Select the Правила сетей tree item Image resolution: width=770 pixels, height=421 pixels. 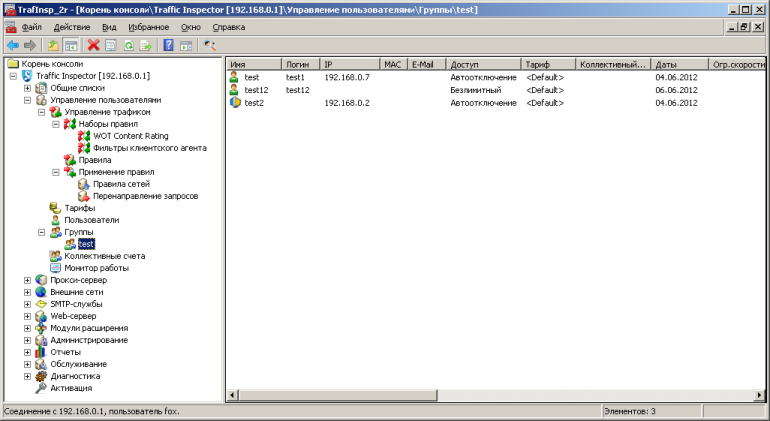(121, 184)
